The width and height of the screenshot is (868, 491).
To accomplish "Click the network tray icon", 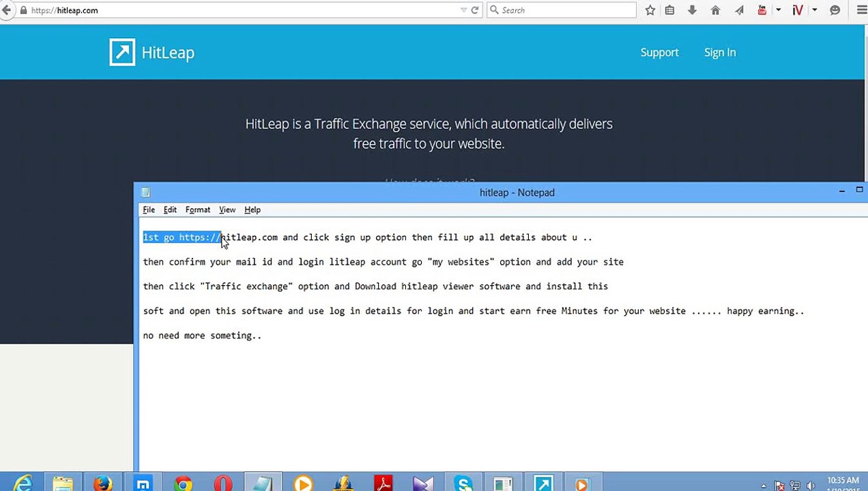I will (x=795, y=486).
